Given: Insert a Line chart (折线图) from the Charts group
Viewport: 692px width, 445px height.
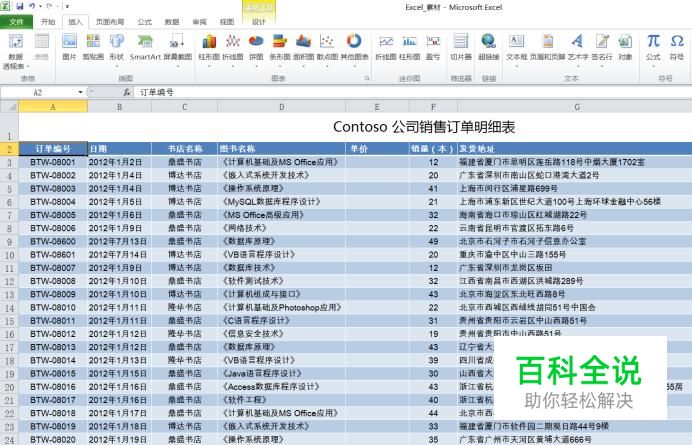Looking at the screenshot, I should [233, 49].
